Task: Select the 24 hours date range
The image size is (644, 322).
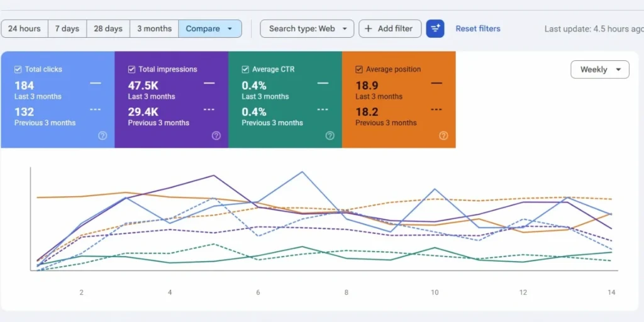Action: click(25, 29)
